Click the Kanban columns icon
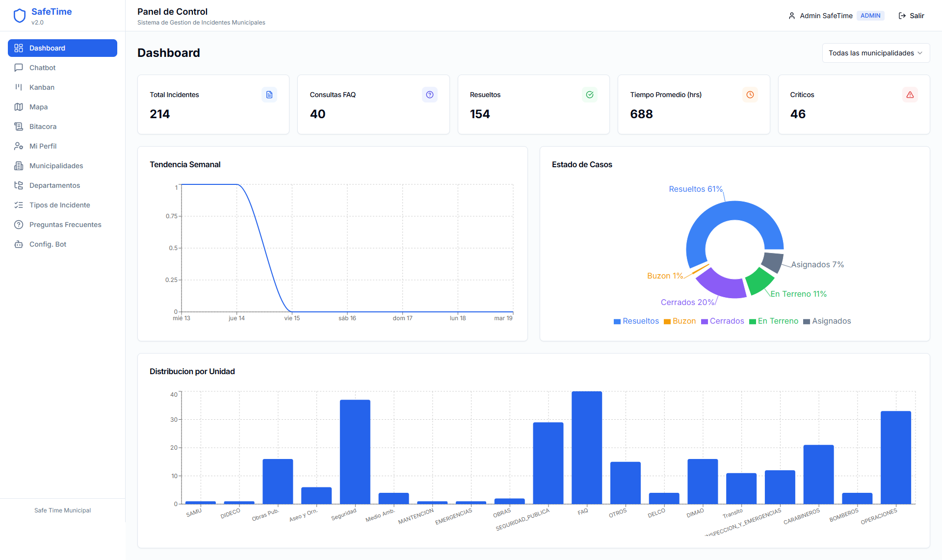Viewport: 942px width, 560px height. coord(19,87)
